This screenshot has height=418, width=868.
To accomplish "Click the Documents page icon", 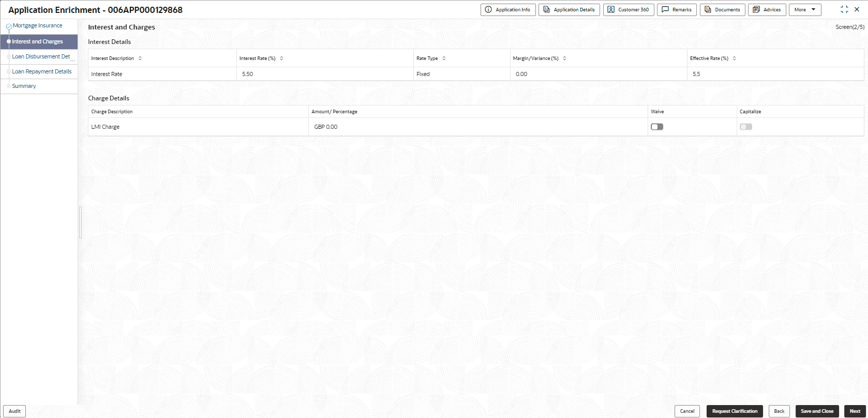I will click(708, 10).
